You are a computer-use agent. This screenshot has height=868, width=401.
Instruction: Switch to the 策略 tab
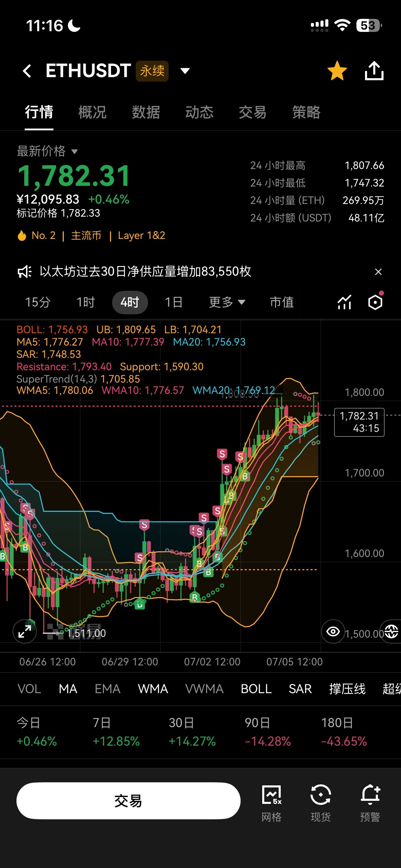click(306, 112)
